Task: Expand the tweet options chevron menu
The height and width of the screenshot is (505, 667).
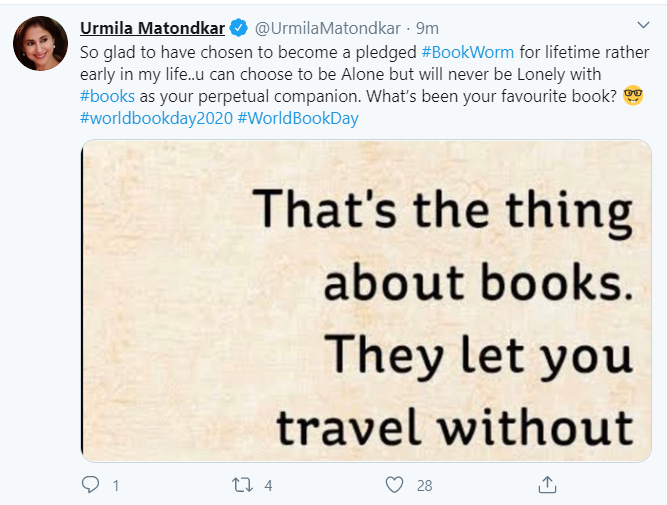Action: 643,23
